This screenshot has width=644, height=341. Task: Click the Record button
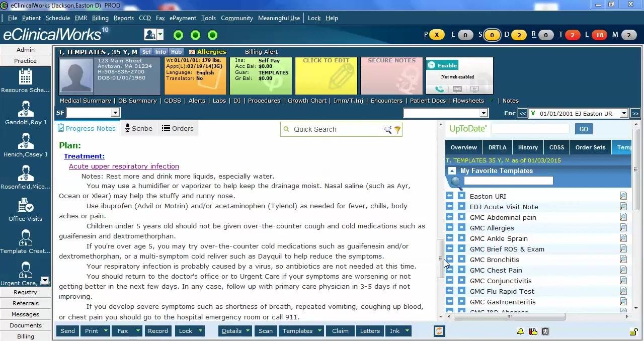pyautogui.click(x=157, y=331)
